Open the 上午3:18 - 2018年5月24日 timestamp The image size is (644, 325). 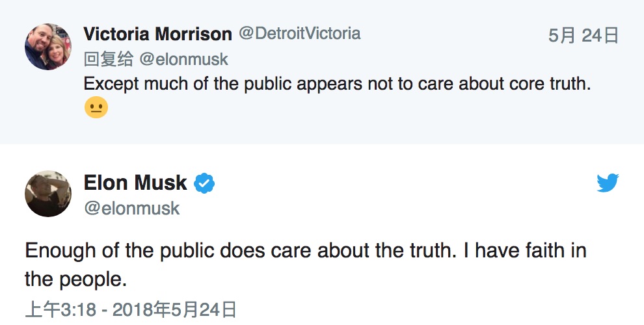130,309
